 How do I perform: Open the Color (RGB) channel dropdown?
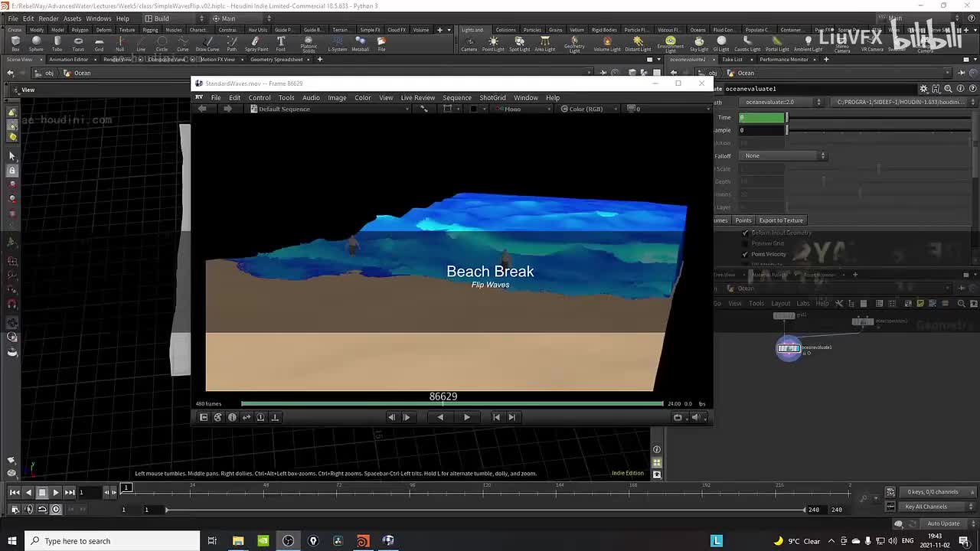coord(584,109)
